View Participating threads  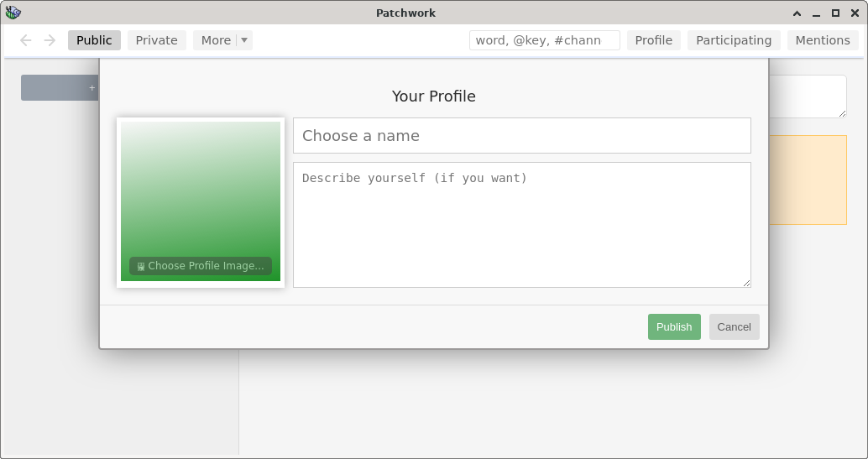(734, 40)
